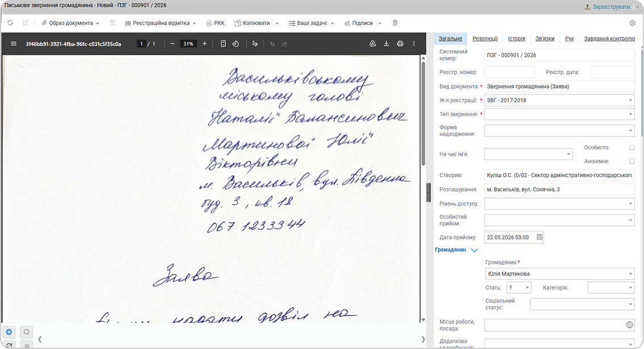644x349 pixels.
Task: Print the document from PDF viewer
Action: [400, 44]
